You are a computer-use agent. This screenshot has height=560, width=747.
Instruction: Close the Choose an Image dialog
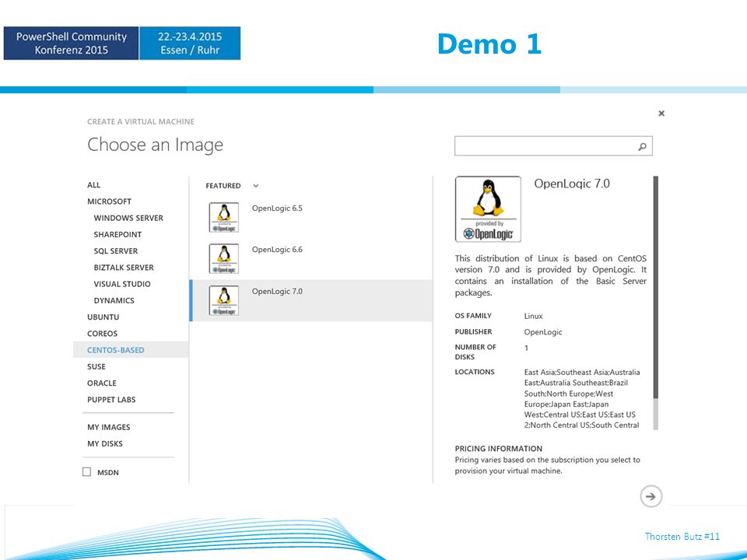(661, 114)
